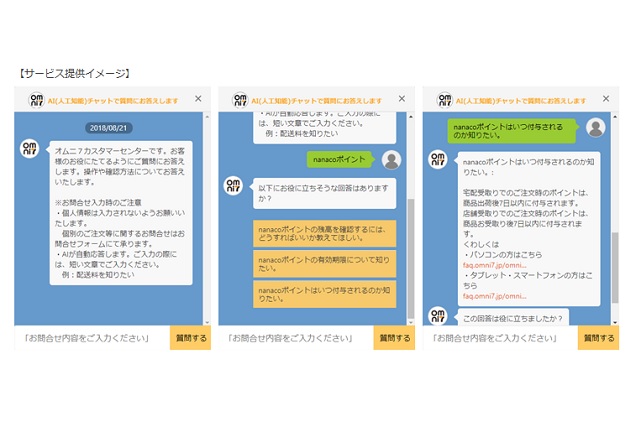Screen dimensions: 636x422
Task: Click the 2018/08/21 date badge
Action: pyautogui.click(x=108, y=128)
